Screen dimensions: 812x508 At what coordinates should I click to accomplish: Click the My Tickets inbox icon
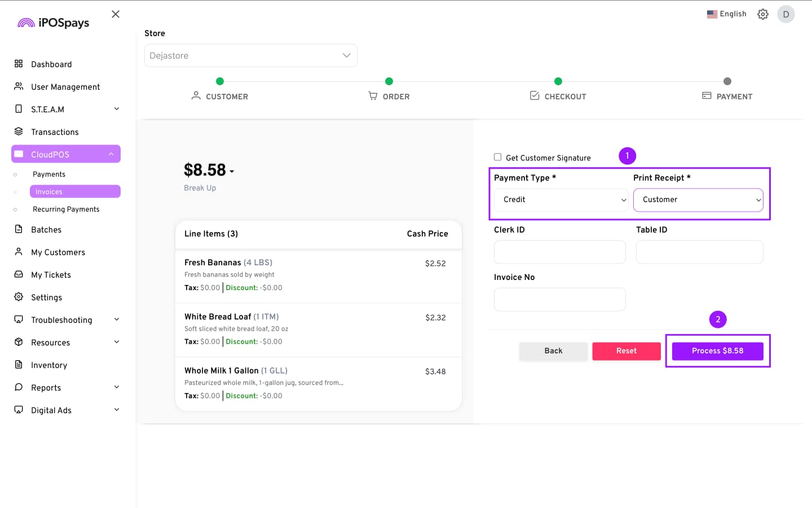pyautogui.click(x=19, y=274)
